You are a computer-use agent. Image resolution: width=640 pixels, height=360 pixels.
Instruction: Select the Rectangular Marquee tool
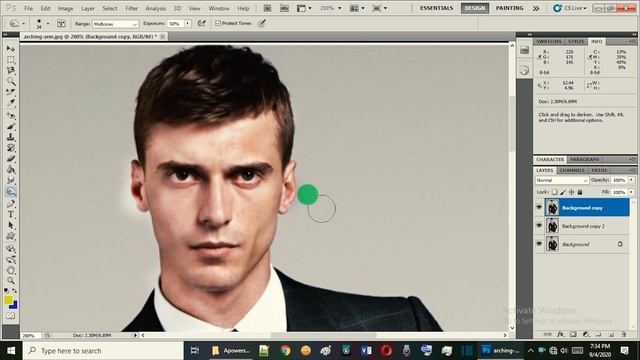[11, 60]
